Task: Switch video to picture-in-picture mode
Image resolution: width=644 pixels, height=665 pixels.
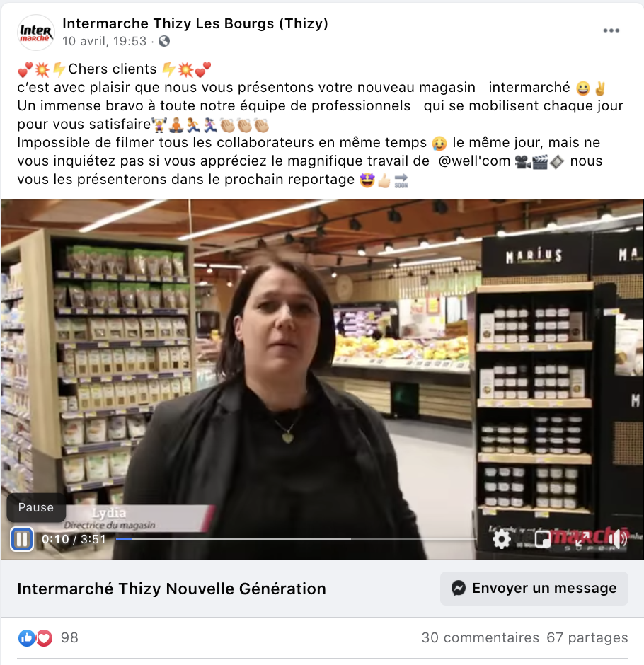Action: click(542, 539)
